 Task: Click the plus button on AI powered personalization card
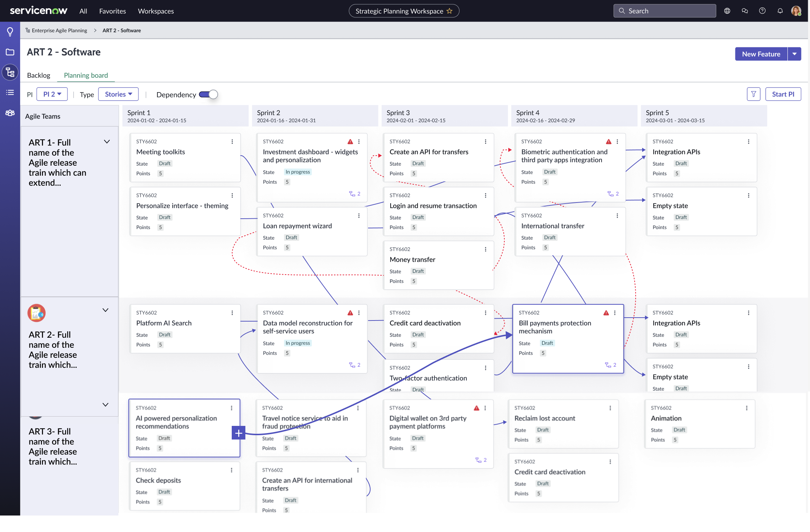238,433
